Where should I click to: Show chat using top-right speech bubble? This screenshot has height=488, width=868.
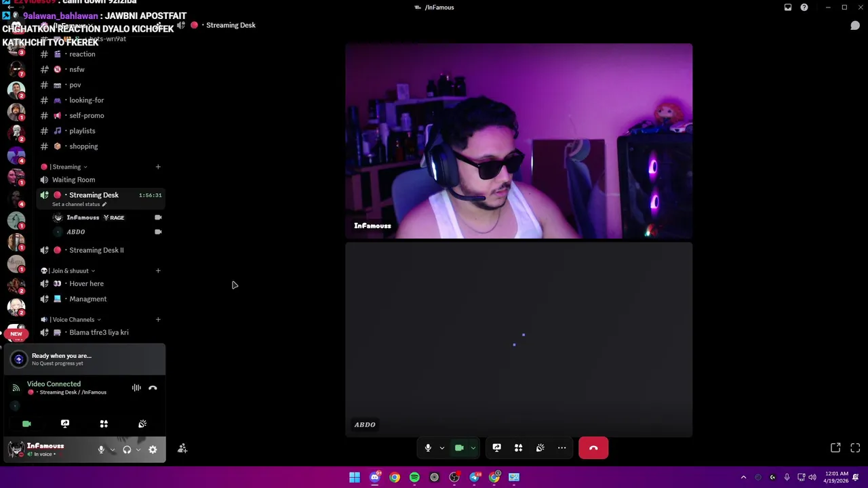coord(855,26)
